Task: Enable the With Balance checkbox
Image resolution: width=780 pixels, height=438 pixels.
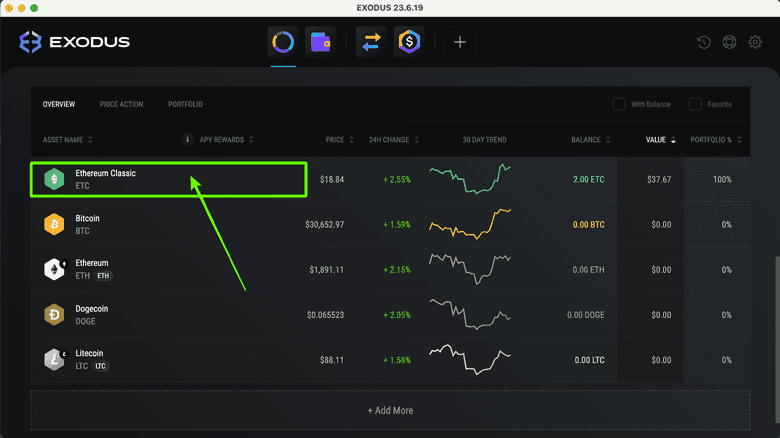Action: (620, 104)
